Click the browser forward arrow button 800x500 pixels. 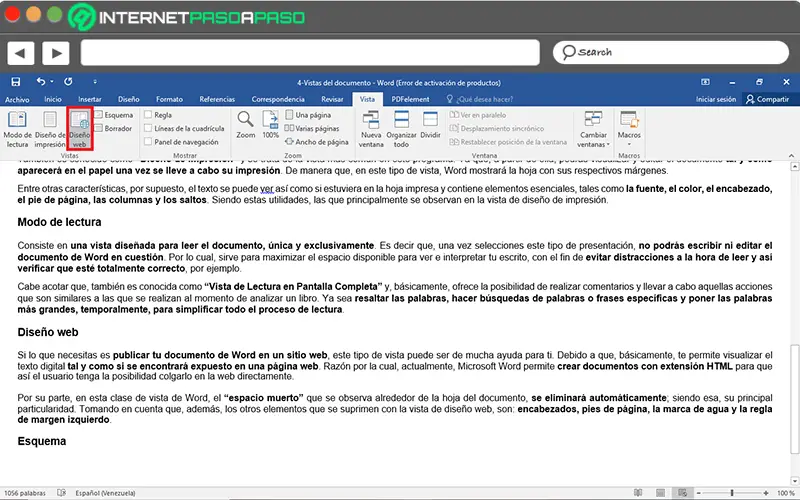click(x=56, y=53)
